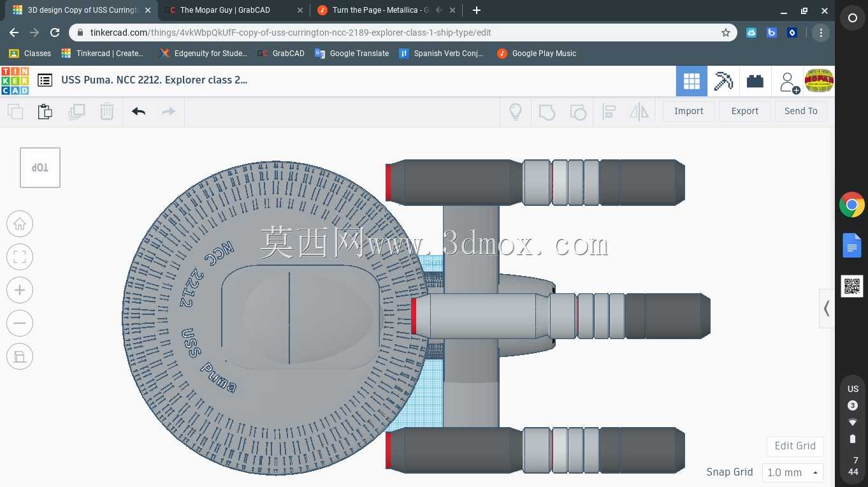868x487 pixels.
Task: Open the design list menu icon
Action: coord(45,80)
